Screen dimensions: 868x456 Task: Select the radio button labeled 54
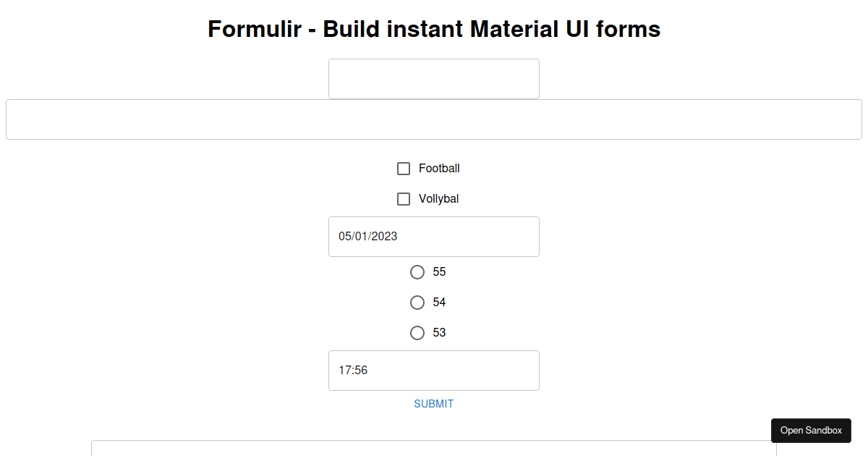click(x=417, y=303)
